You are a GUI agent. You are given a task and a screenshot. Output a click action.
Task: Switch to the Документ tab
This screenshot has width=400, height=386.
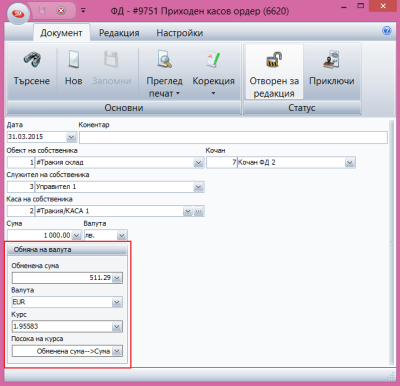tap(61, 33)
